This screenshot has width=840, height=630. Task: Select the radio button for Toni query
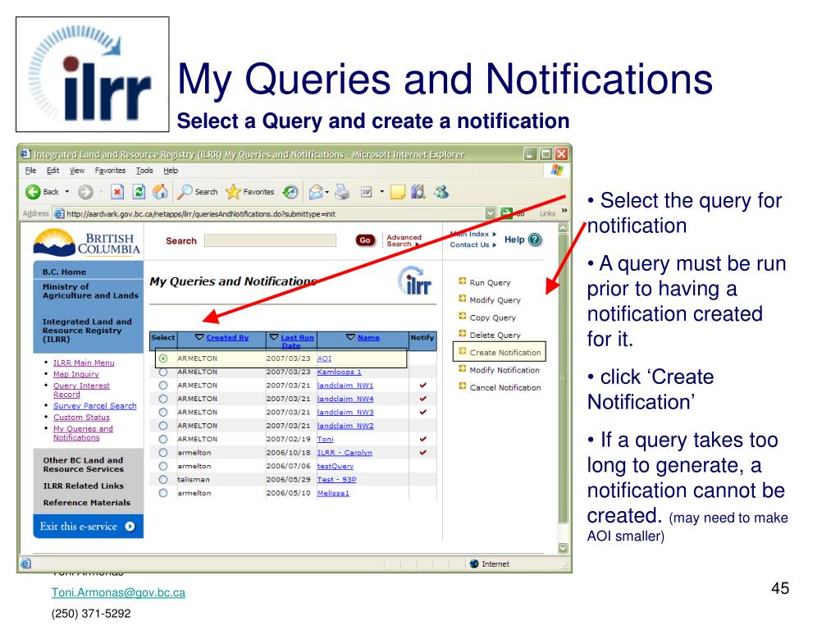pyautogui.click(x=163, y=440)
